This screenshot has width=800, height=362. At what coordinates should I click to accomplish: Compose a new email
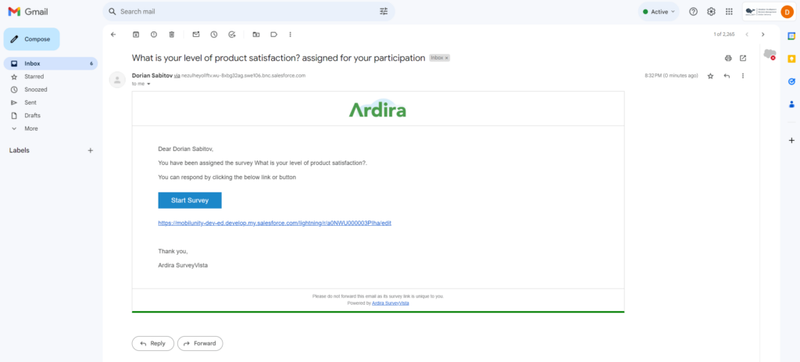point(32,39)
